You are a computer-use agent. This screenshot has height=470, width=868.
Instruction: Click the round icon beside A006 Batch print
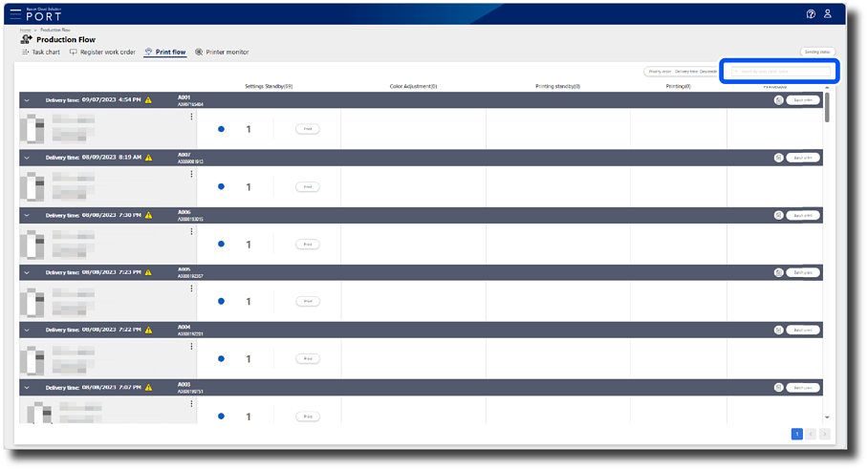coord(779,215)
